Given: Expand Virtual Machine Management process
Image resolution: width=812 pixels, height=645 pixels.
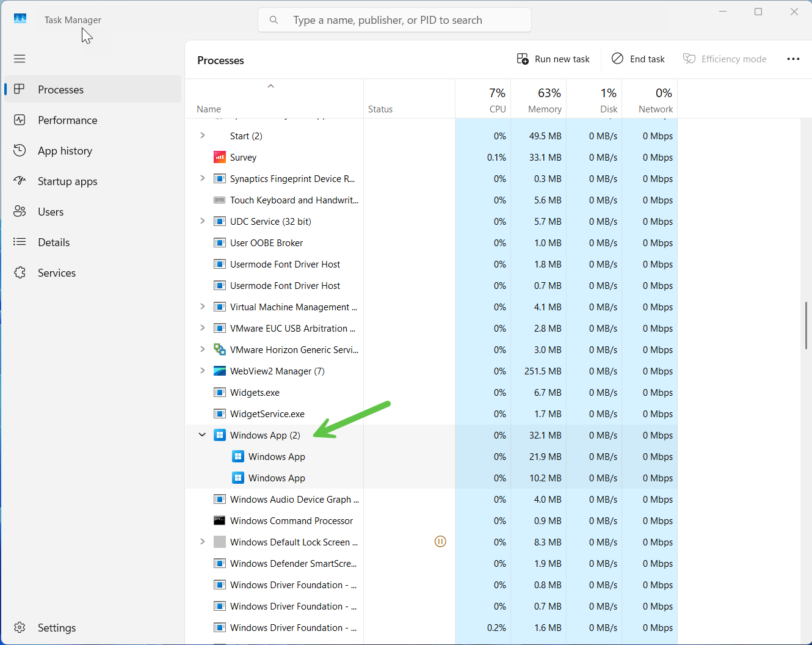Looking at the screenshot, I should [203, 307].
